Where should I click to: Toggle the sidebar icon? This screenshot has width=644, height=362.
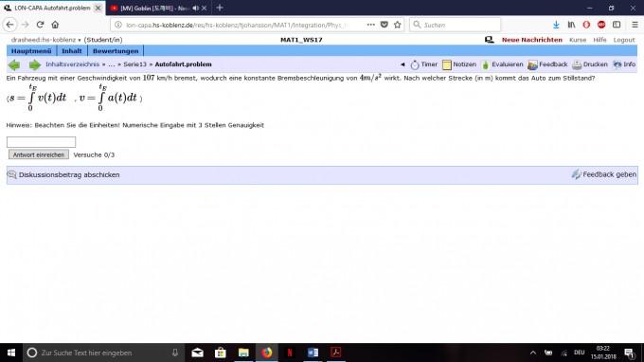[x=617, y=25]
